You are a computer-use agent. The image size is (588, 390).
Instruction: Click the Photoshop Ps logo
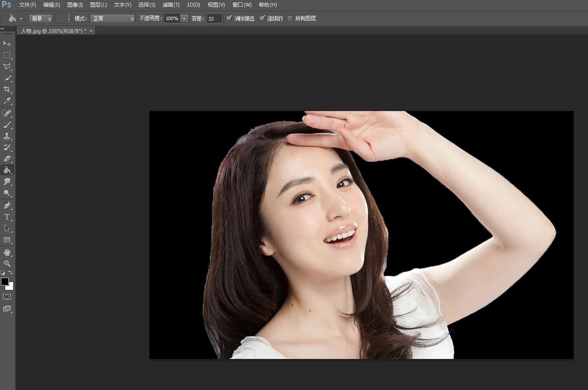(6, 5)
